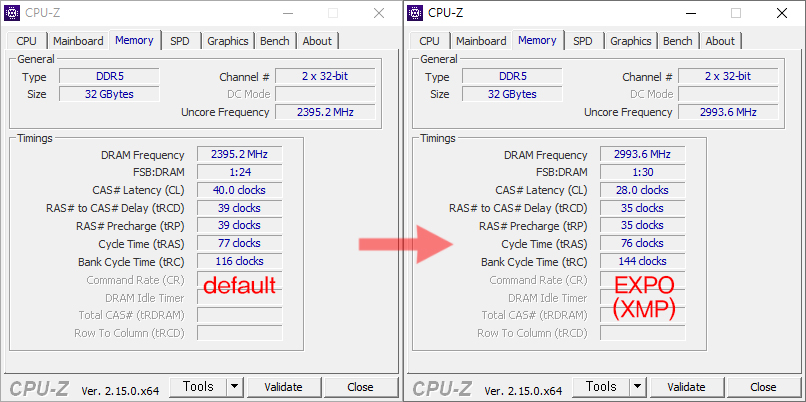Click the 144 clocks tRC value

pyautogui.click(x=643, y=261)
